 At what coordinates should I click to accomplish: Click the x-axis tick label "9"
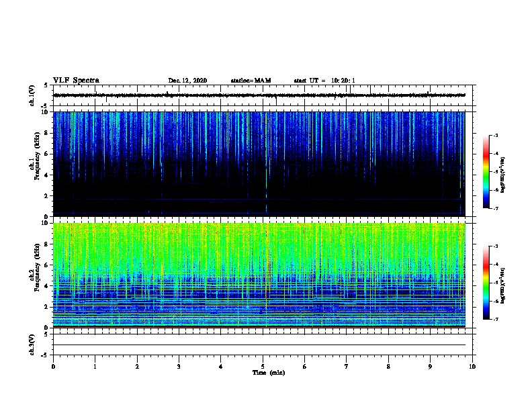click(430, 366)
